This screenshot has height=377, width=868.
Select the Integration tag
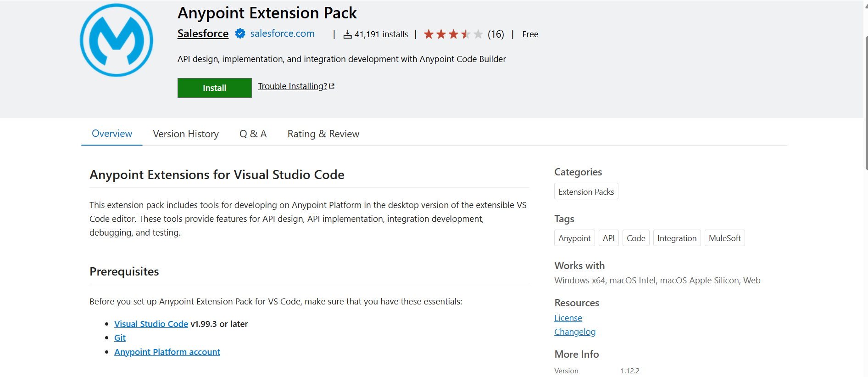pyautogui.click(x=677, y=238)
